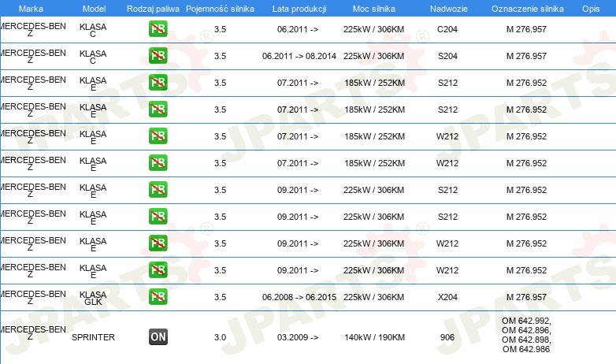
Task: Click the petrol PB icon in the C204 row
Action: tap(158, 28)
